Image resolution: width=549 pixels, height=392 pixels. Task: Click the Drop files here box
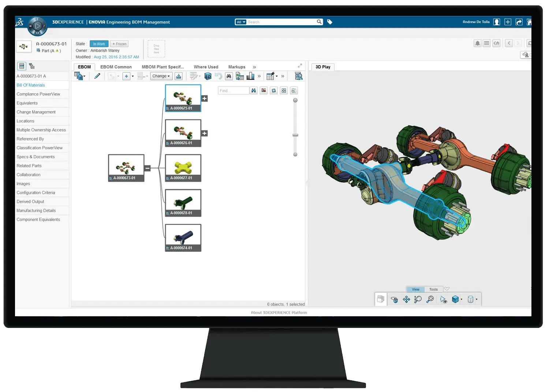coord(156,49)
